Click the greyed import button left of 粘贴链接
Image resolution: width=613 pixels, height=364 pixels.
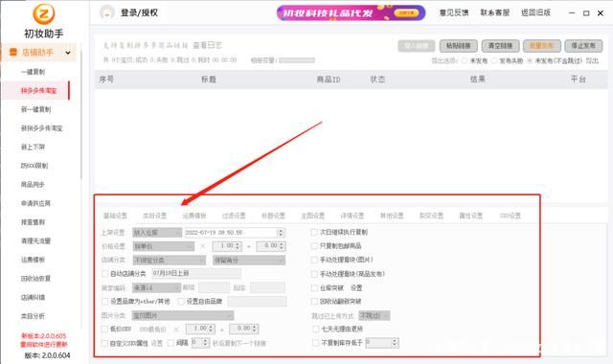tap(417, 46)
